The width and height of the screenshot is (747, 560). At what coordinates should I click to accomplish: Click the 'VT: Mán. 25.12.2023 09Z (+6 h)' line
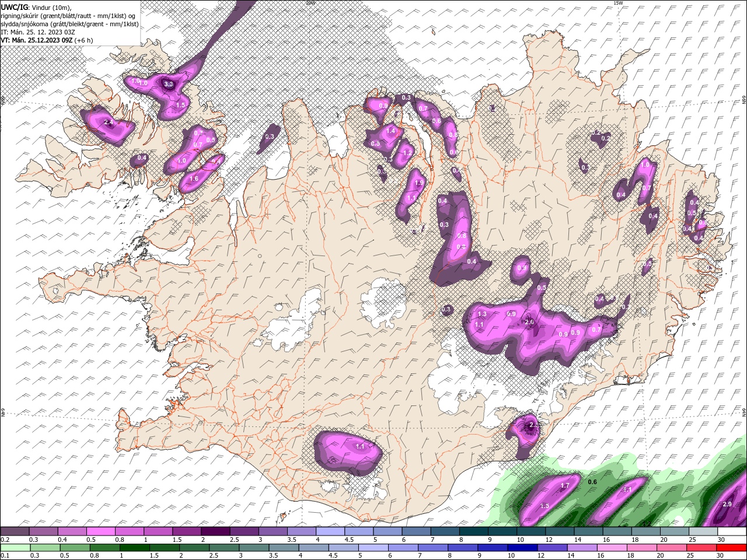click(x=47, y=40)
